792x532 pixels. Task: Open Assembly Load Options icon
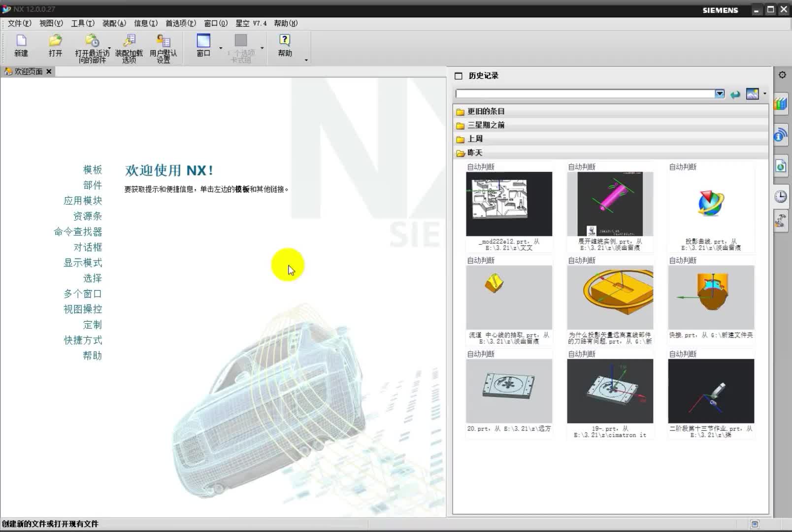coord(129,41)
